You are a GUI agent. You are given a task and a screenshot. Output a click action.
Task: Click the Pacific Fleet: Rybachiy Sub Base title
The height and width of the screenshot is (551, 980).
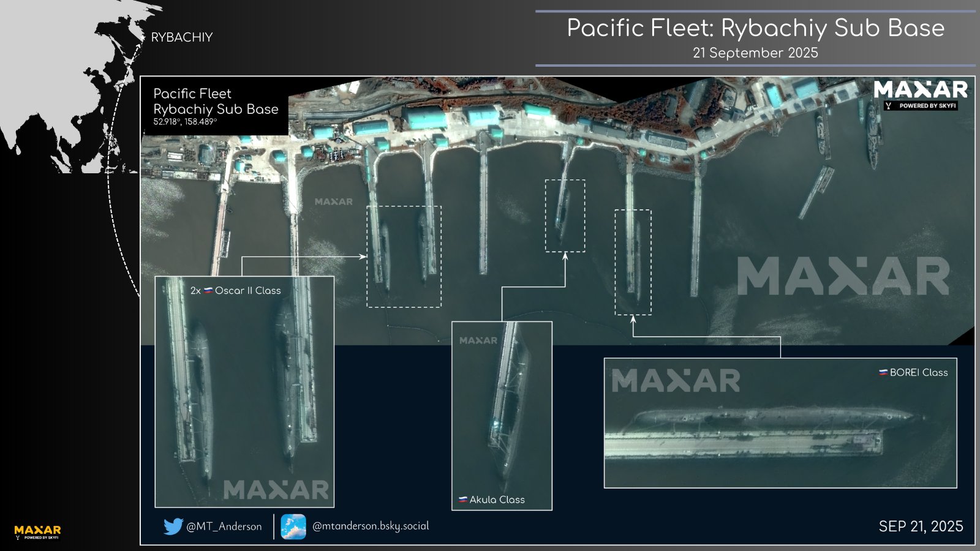click(x=755, y=28)
